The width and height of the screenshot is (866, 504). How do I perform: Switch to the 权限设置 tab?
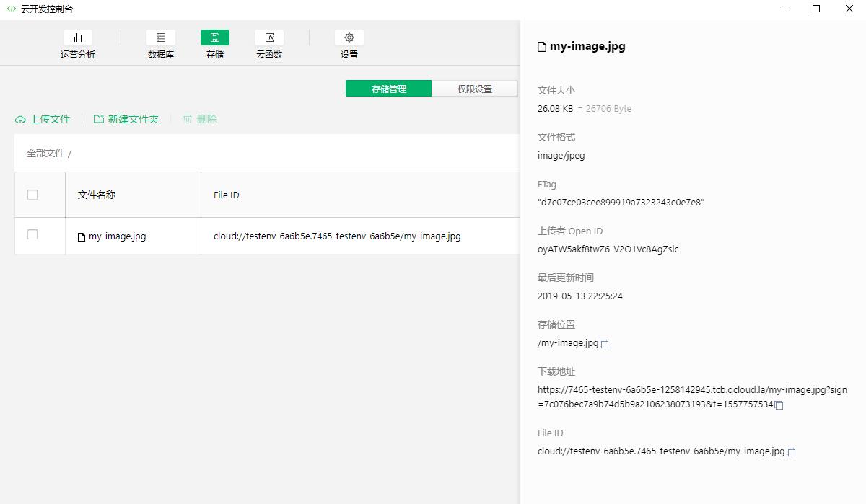click(474, 89)
